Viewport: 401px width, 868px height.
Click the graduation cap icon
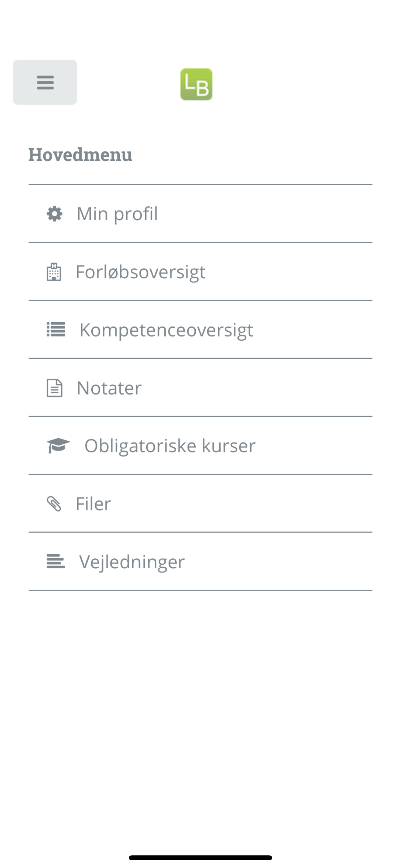(58, 445)
